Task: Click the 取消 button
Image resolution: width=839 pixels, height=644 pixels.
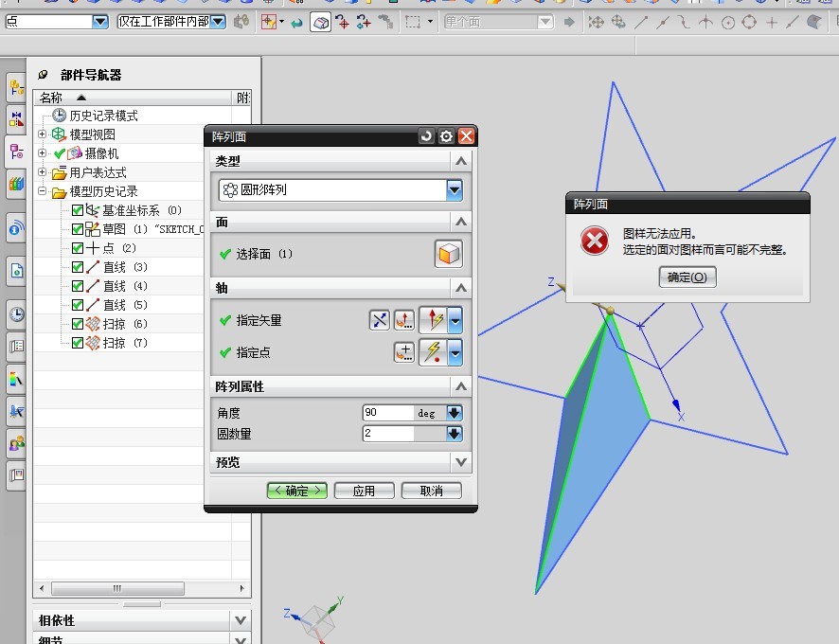Action: [431, 491]
